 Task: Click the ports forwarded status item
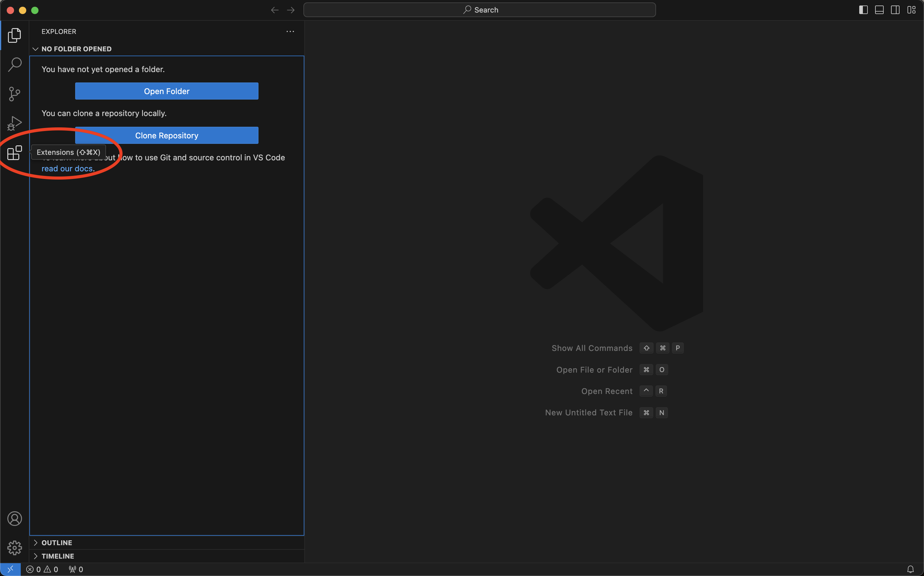[x=76, y=569]
